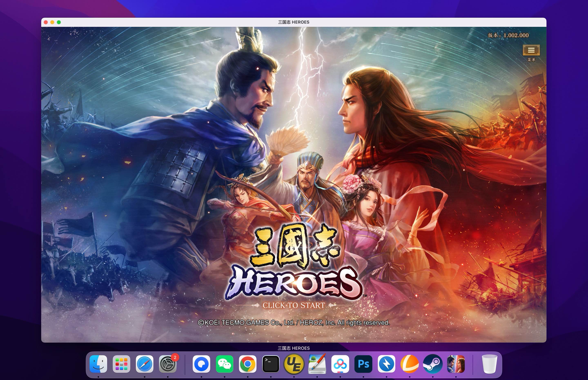The width and height of the screenshot is (588, 380).
Task: Open the paintbrush-over-disk app in dock
Action: click(317, 364)
